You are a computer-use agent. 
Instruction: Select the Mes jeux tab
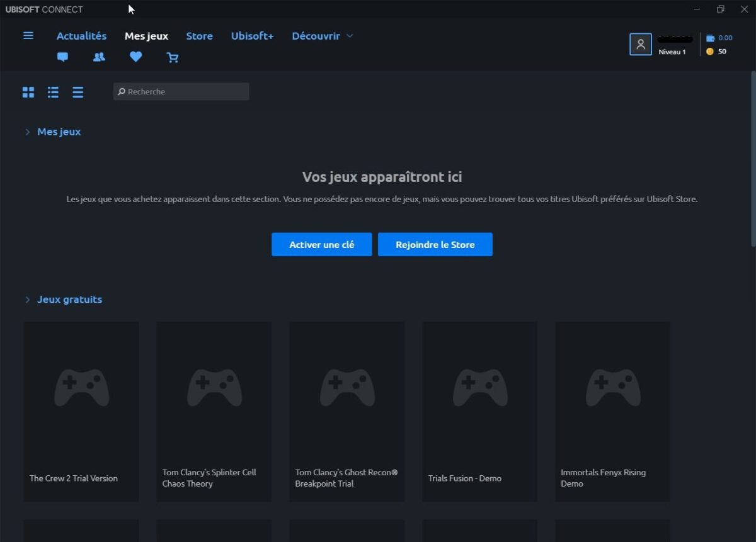coord(146,36)
